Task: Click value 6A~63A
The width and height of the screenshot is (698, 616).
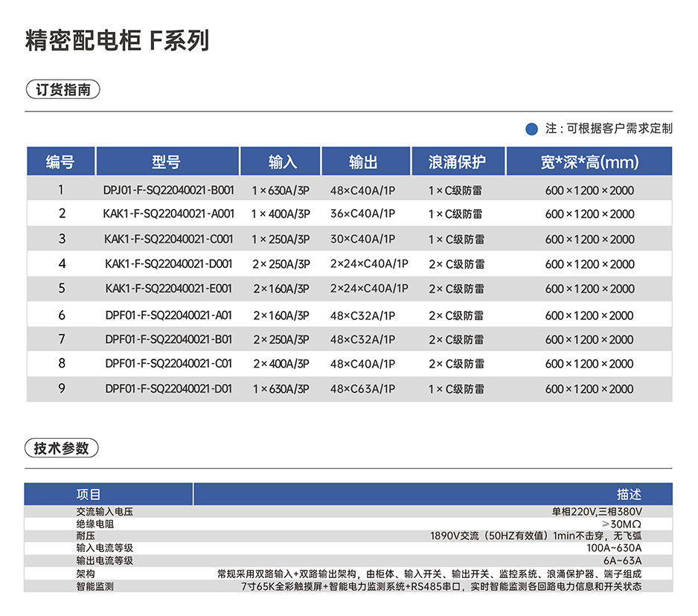Action: coord(623,560)
